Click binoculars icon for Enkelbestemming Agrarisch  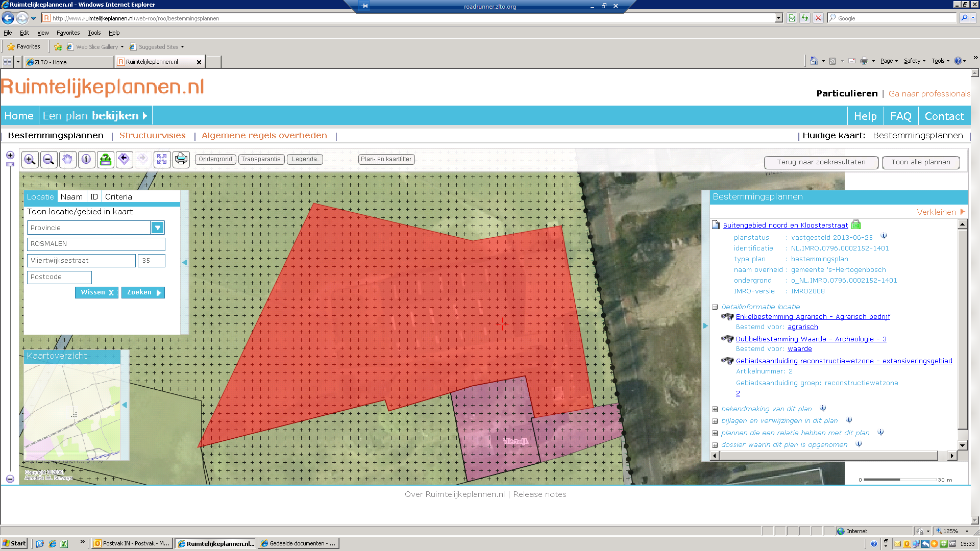(x=727, y=317)
